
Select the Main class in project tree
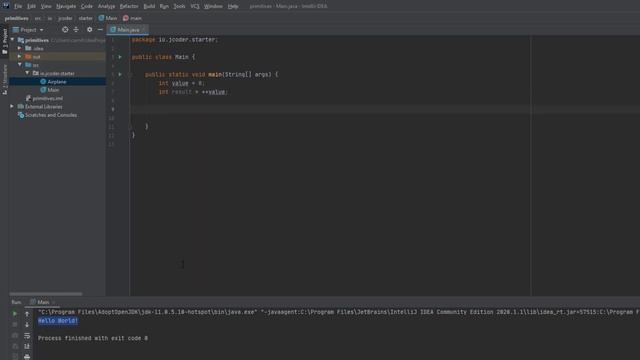point(50,90)
